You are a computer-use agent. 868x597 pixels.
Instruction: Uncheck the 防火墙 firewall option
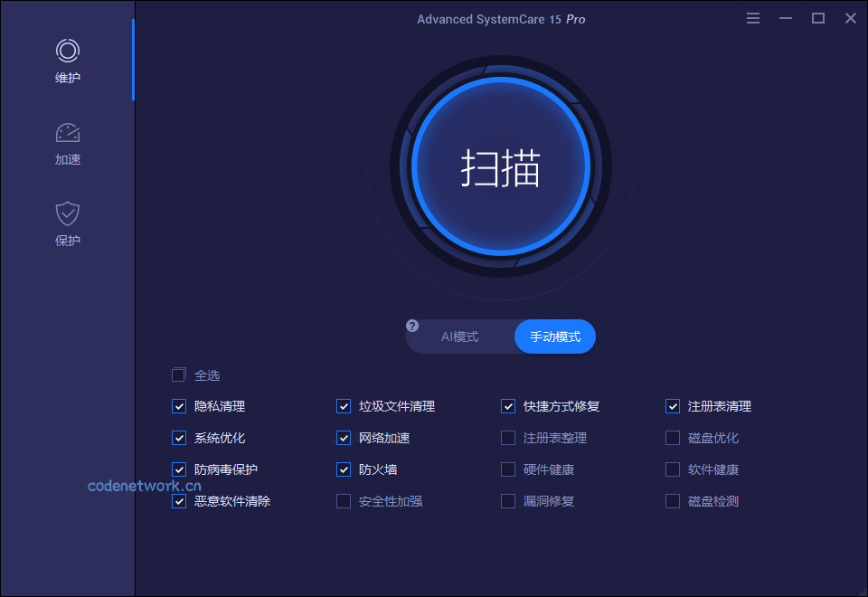343,469
